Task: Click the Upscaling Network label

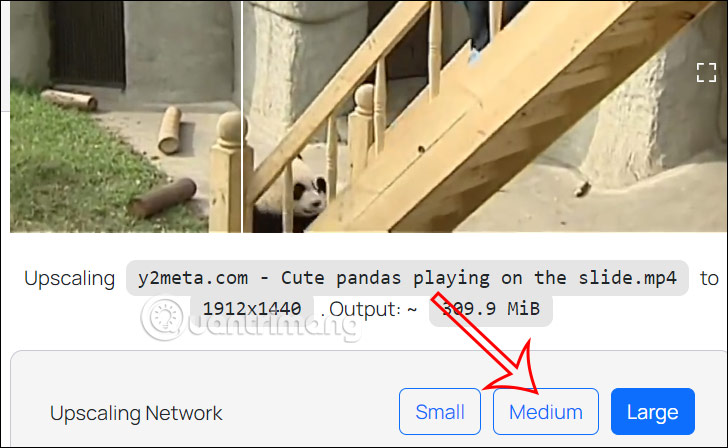Action: [136, 413]
